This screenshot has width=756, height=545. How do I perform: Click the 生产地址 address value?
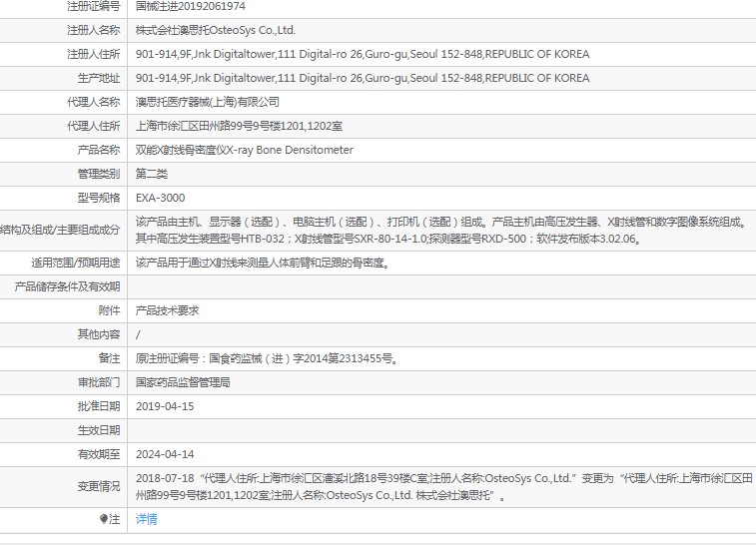point(363,78)
